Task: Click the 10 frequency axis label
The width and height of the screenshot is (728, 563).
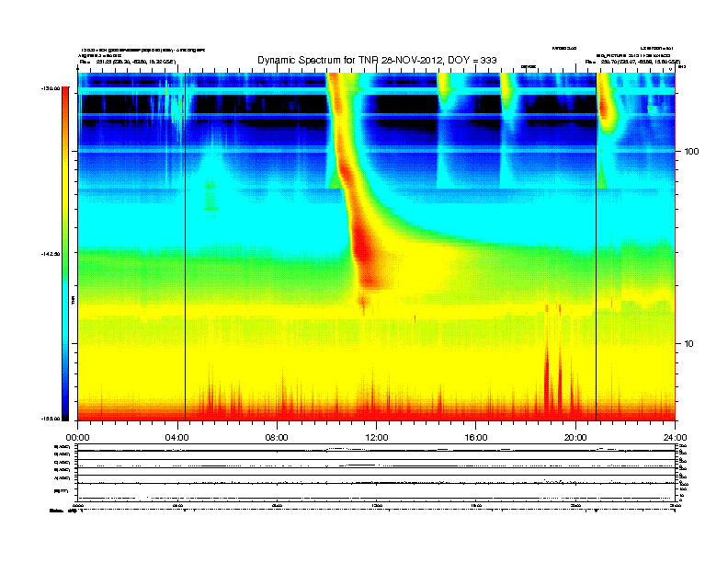Action: click(689, 344)
